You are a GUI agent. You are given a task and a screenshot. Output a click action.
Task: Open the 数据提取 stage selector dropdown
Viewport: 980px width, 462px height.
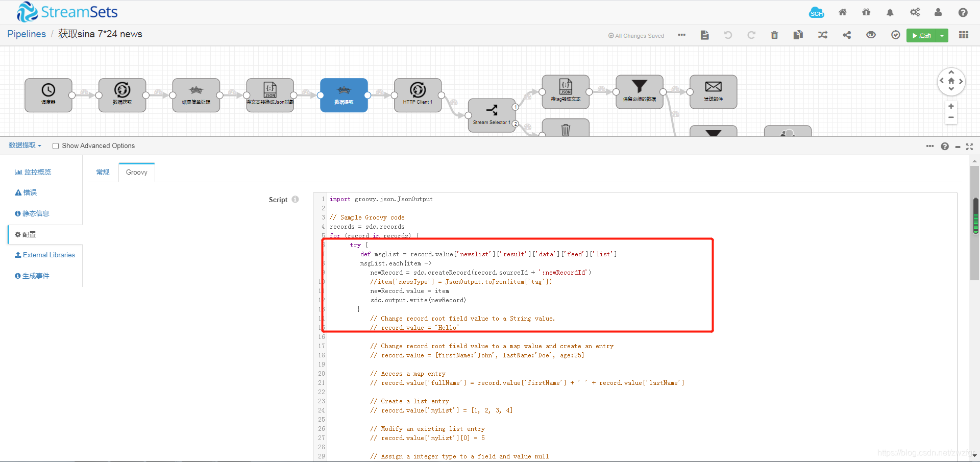[25, 145]
